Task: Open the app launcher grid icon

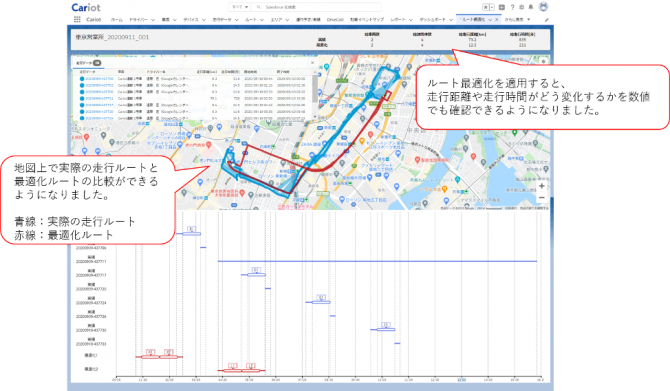Action: click(77, 19)
